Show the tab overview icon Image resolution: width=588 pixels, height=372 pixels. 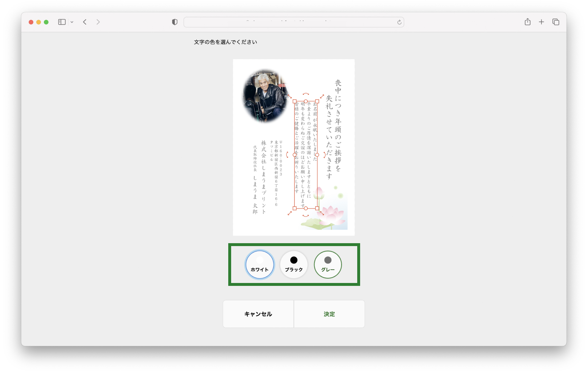555,22
